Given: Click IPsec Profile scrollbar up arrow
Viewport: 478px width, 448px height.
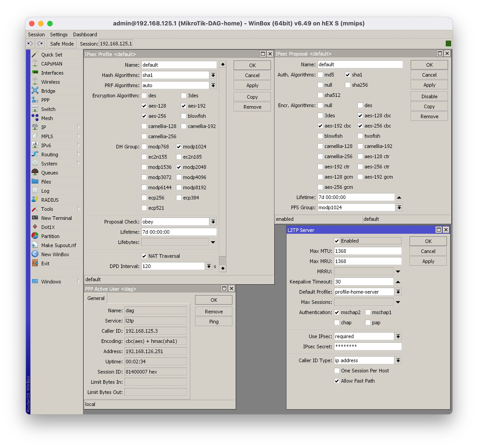Looking at the screenshot, I should coord(223,64).
